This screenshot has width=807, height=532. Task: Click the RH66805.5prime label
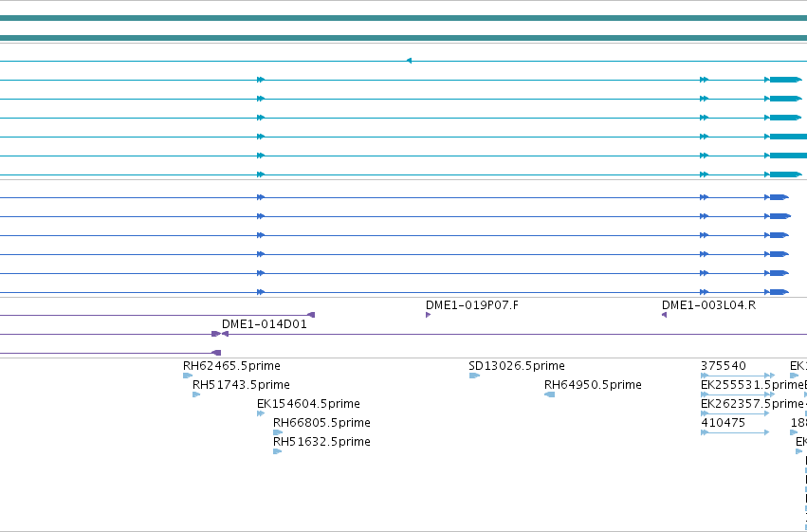[321, 423]
